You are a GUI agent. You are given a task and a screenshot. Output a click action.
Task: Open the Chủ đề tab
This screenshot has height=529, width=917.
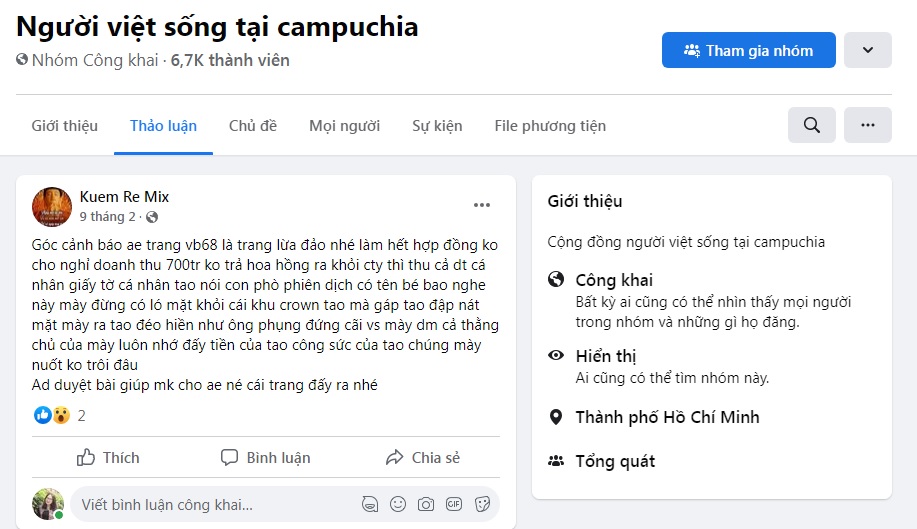[x=253, y=126]
